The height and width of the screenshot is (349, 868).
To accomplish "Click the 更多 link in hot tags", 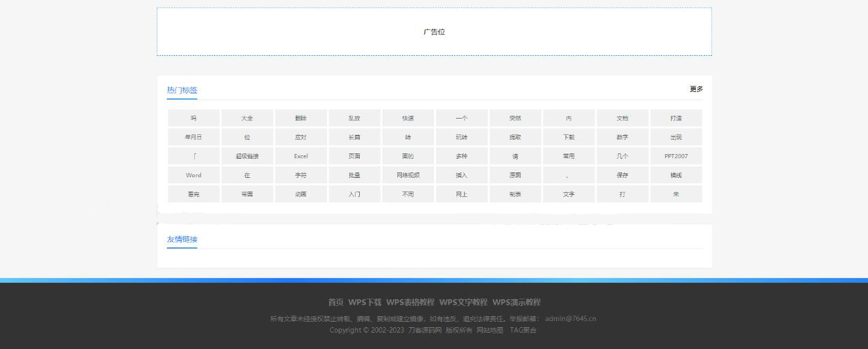I will tap(696, 89).
